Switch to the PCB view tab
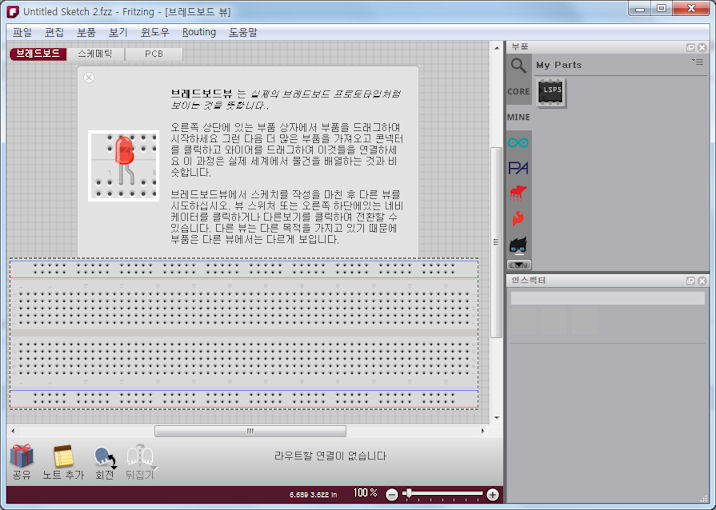The width and height of the screenshot is (716, 510). tap(153, 54)
